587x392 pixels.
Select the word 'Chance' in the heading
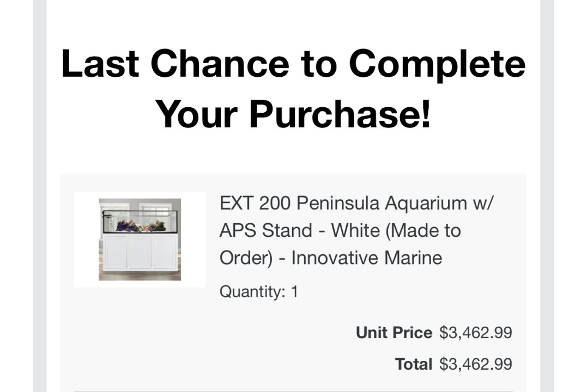(220, 64)
